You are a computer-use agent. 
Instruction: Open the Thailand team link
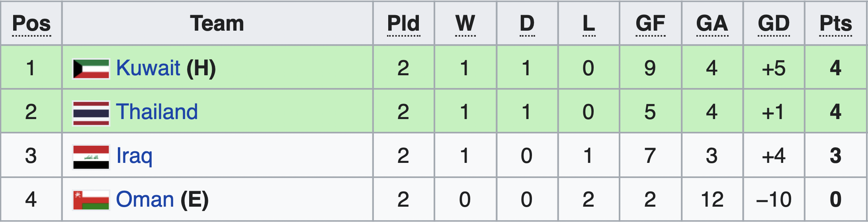click(x=157, y=112)
